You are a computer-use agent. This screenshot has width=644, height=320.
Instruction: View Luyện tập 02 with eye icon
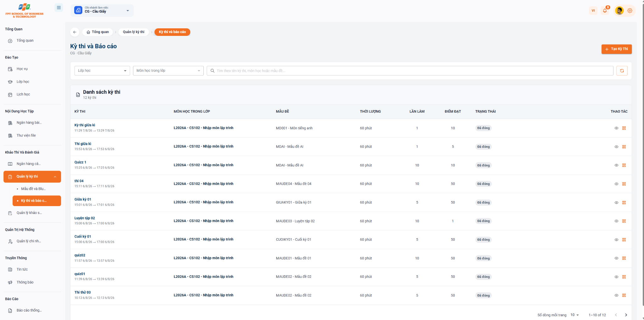(x=616, y=221)
